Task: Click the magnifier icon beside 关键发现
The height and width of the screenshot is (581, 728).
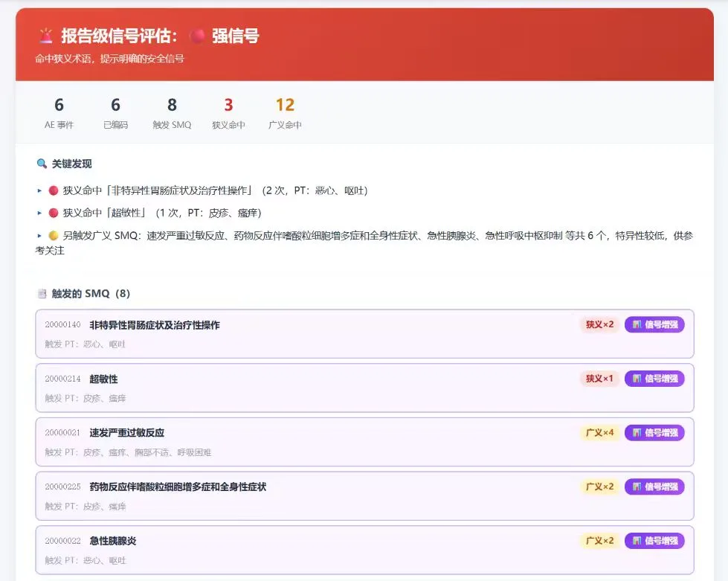Action: click(42, 164)
